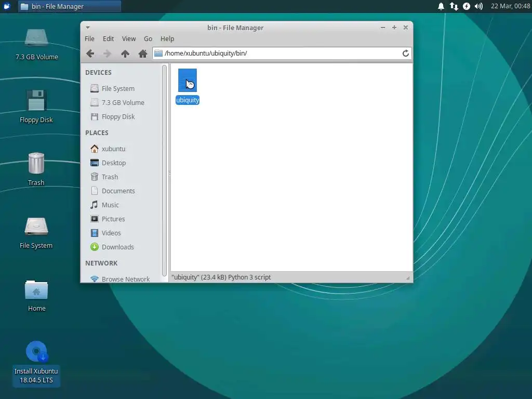
Task: Open notifications bell in the panel
Action: (x=441, y=6)
